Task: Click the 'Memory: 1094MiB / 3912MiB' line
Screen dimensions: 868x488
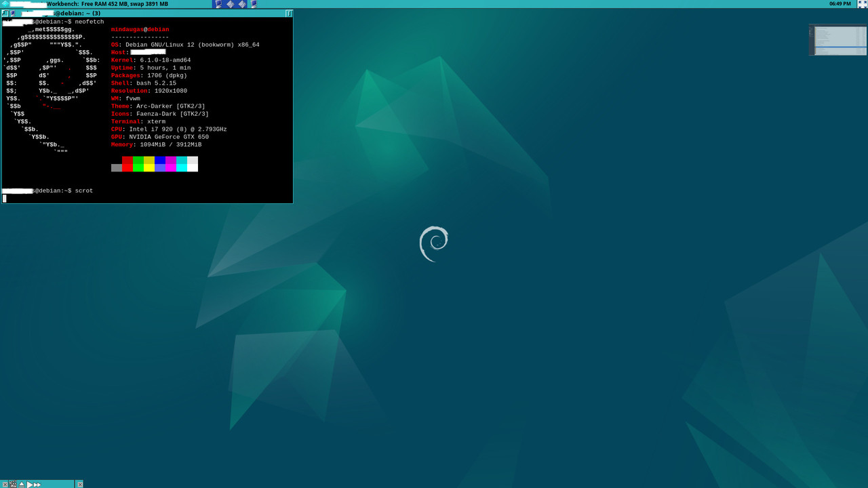Action: pyautogui.click(x=156, y=144)
